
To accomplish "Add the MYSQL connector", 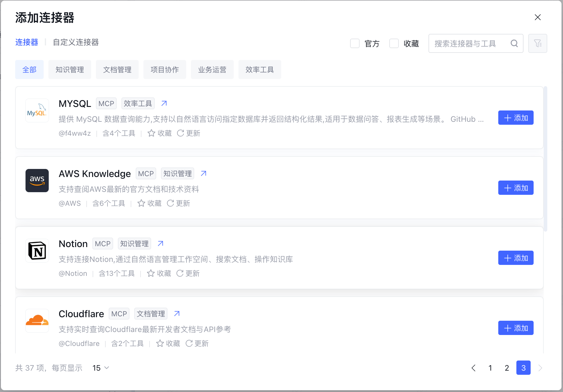I will [516, 118].
